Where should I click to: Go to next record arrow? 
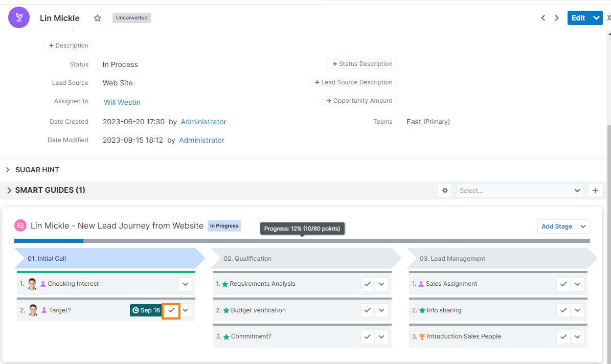pyautogui.click(x=557, y=18)
